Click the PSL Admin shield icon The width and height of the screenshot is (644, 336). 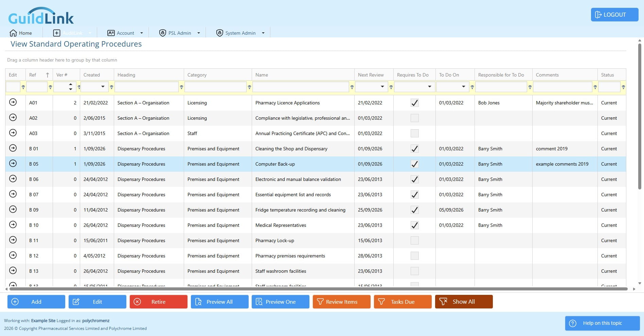(x=163, y=33)
